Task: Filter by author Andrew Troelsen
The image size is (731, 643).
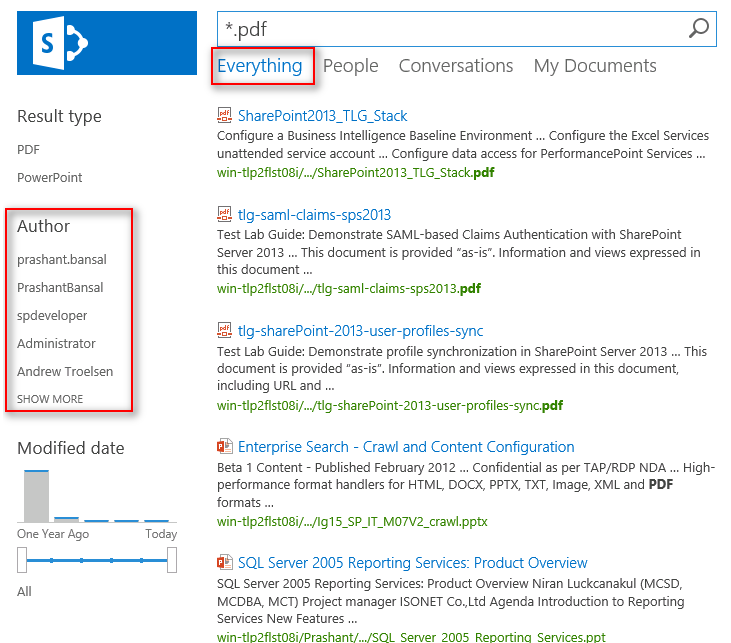Action: tap(65, 372)
